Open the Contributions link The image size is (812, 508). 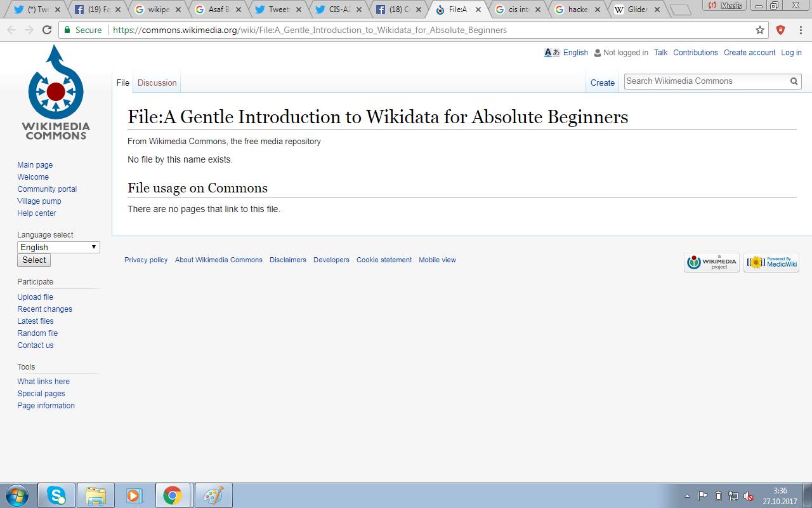(695, 53)
